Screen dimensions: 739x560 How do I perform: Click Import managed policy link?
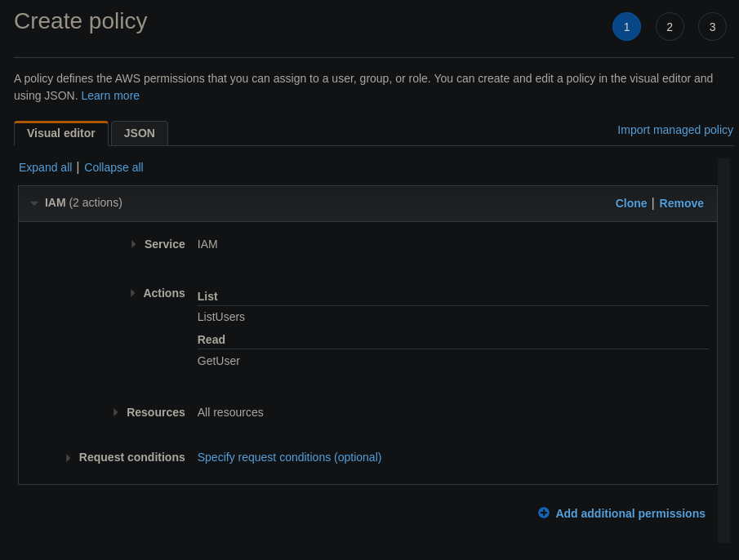coord(675,130)
